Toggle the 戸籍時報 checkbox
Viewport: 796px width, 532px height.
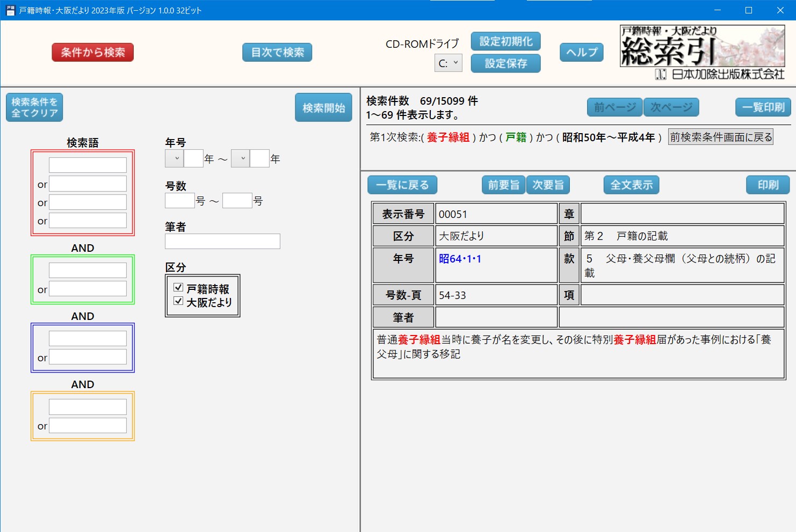[x=179, y=288]
